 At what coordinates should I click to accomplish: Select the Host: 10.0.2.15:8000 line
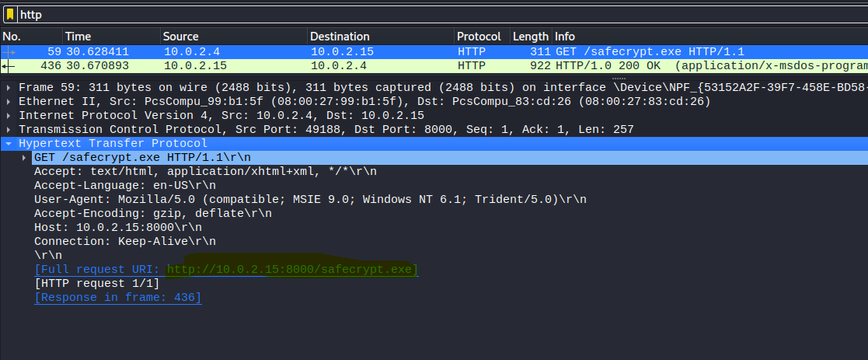coord(118,227)
